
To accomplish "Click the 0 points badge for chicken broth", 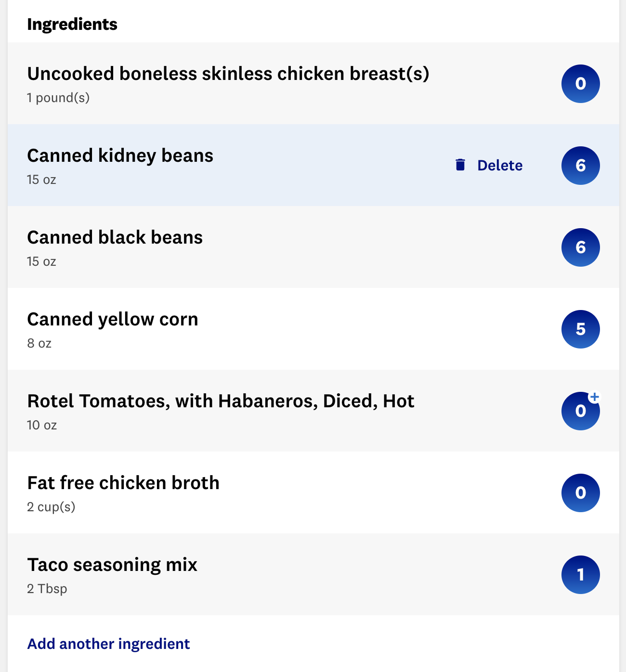I will tap(581, 493).
